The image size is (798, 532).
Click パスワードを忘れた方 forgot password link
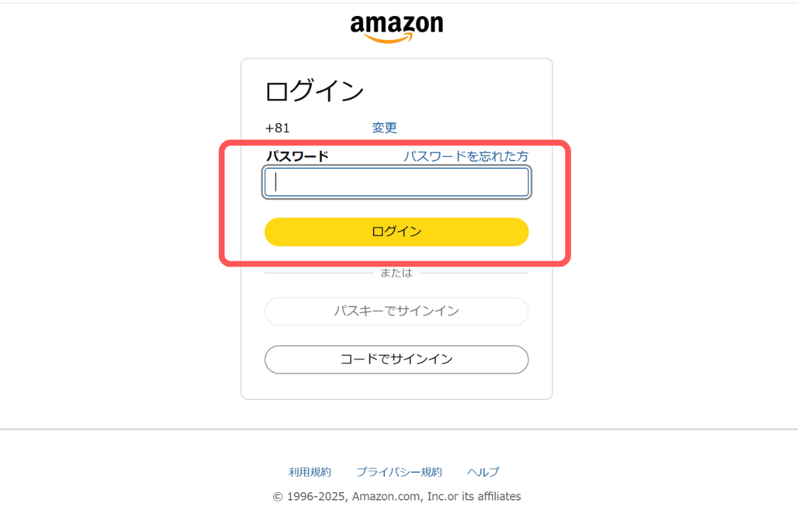pos(466,156)
